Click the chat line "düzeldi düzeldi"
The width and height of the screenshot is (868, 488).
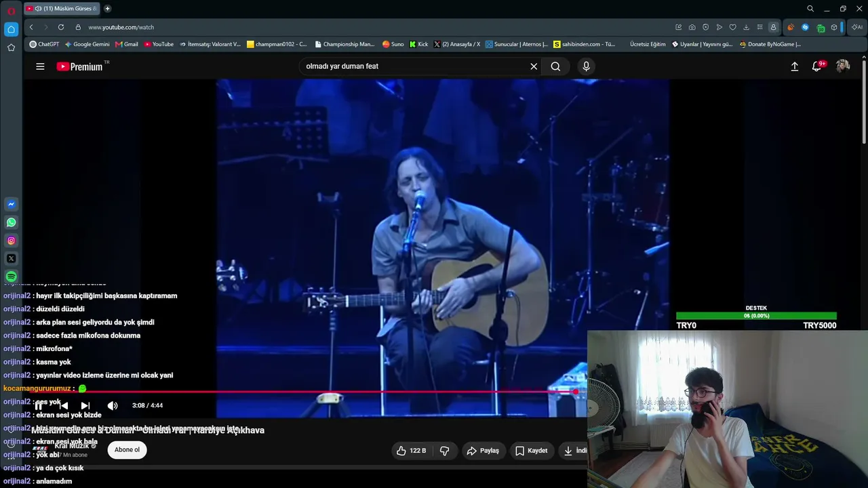(x=60, y=309)
